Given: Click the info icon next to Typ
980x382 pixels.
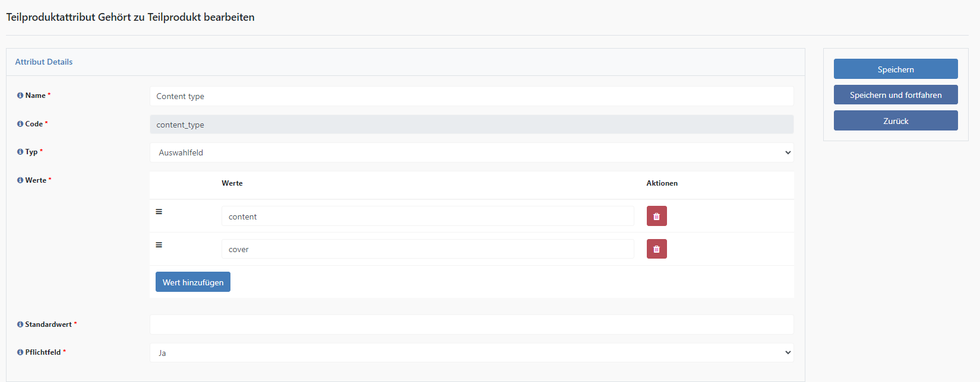Looking at the screenshot, I should click(x=20, y=152).
